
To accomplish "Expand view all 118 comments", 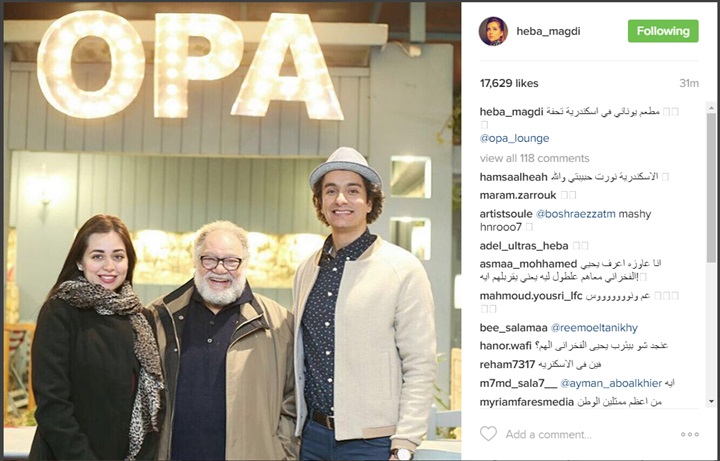I will pyautogui.click(x=534, y=158).
